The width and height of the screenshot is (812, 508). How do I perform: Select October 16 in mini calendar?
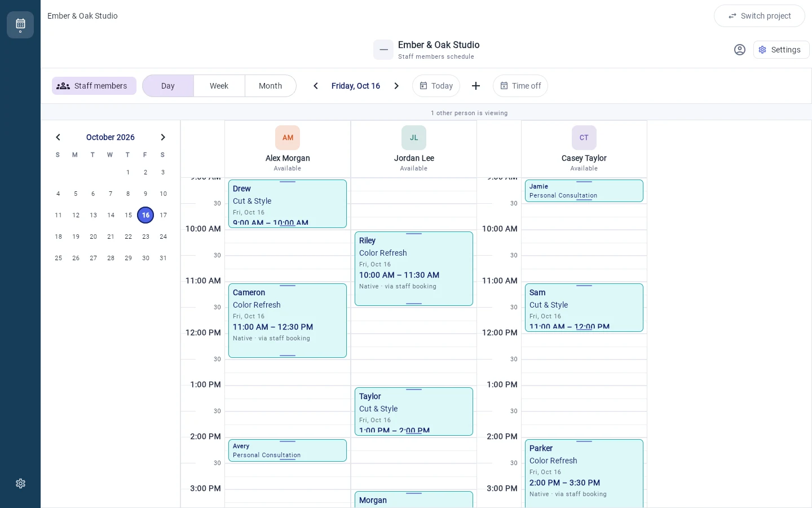(145, 215)
